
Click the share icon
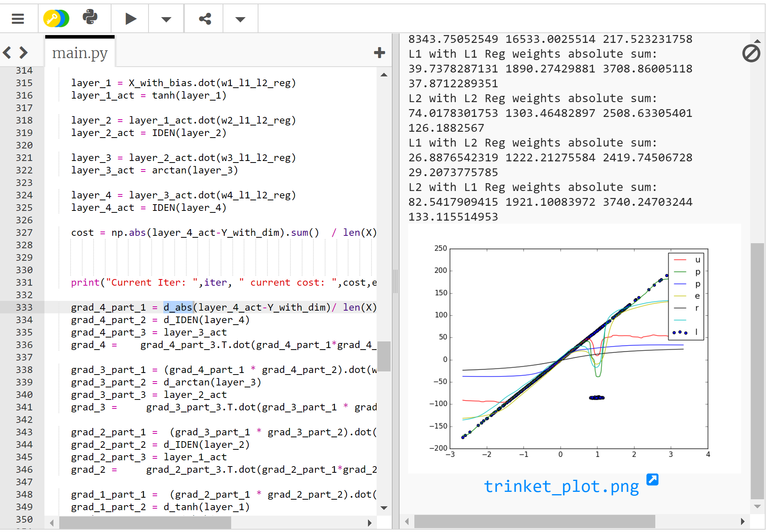click(205, 19)
